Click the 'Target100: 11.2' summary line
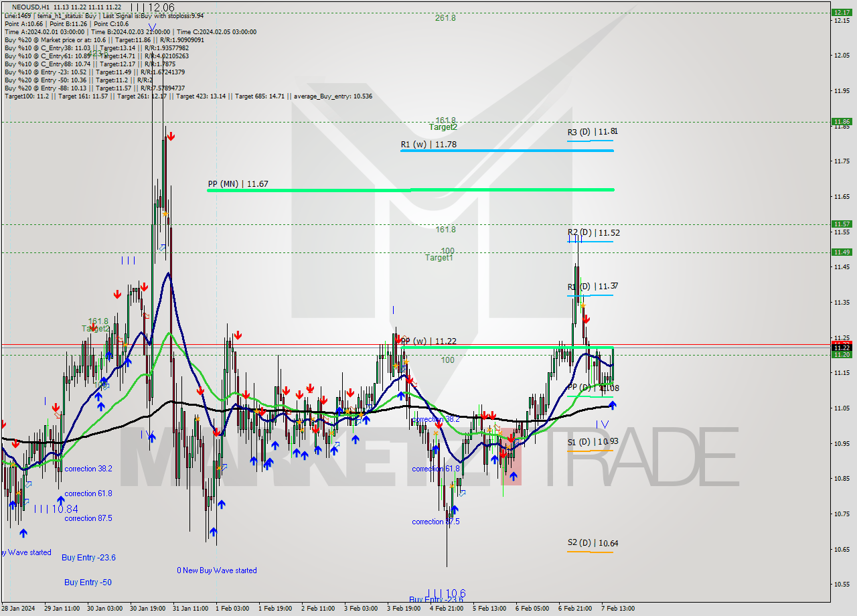 pos(188,96)
